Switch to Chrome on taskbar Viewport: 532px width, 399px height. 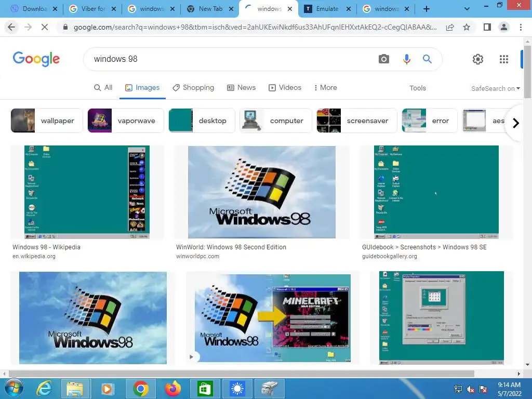tap(140, 389)
